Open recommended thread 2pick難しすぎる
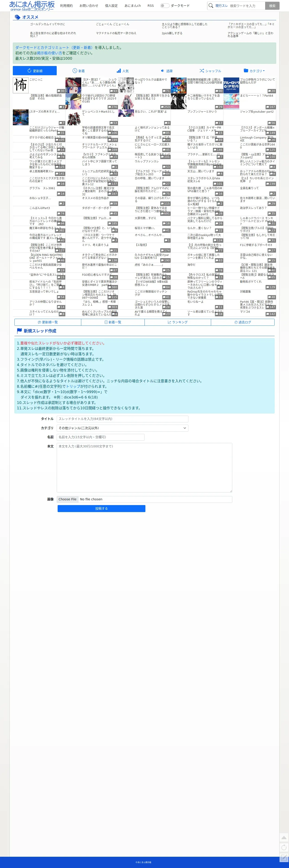289x868 pixels. coord(172,33)
